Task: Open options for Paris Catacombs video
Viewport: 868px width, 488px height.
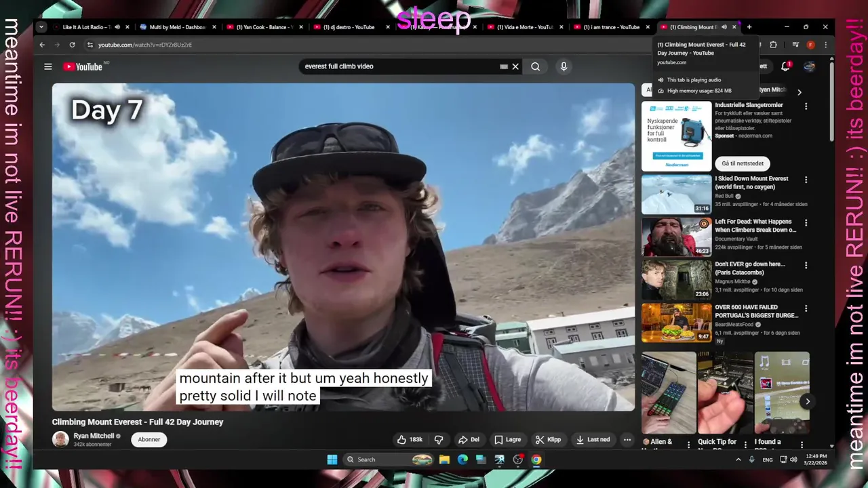Action: [806, 265]
